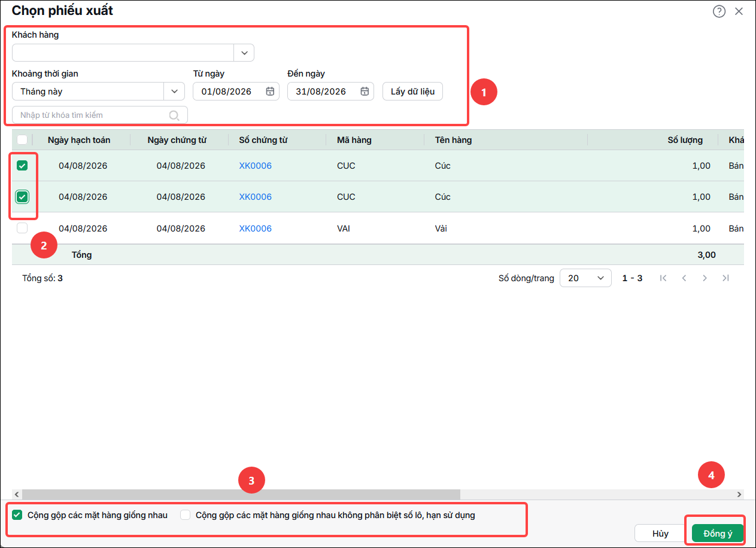Uncheck Cộng gộp các mặt hàng giống nhau
This screenshot has width=756, height=548.
pyautogui.click(x=17, y=515)
